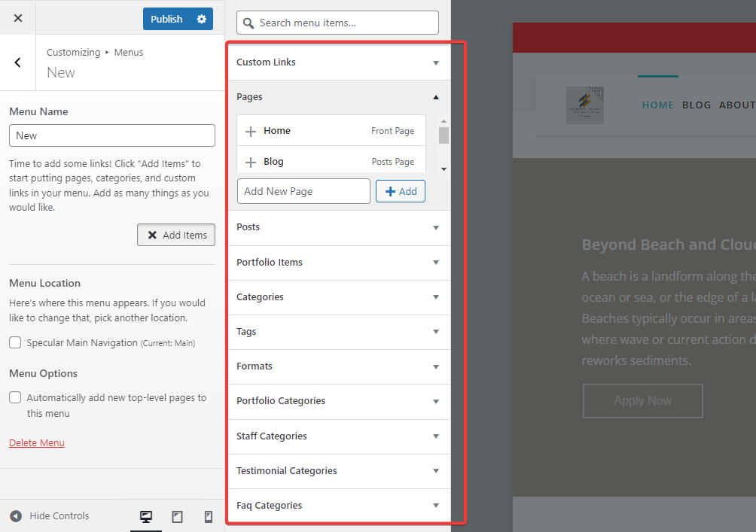
Task: Open ABOUT in the preview navigation
Action: (737, 105)
